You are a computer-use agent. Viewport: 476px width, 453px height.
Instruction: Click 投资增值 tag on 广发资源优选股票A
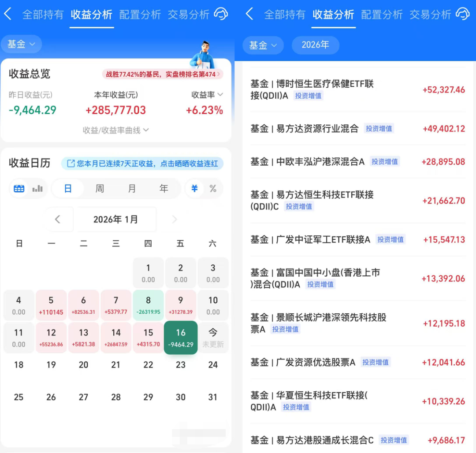click(x=376, y=362)
